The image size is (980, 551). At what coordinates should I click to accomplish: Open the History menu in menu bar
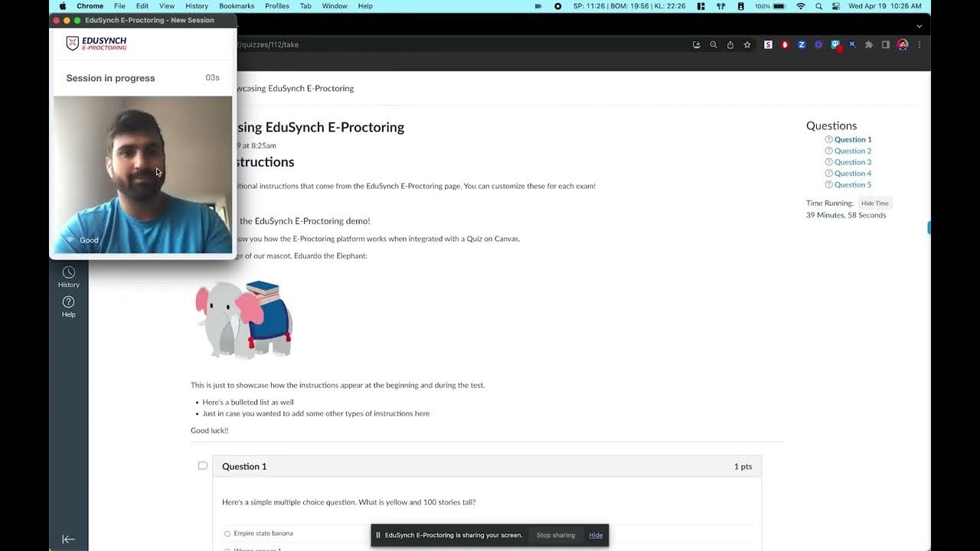[x=197, y=6]
